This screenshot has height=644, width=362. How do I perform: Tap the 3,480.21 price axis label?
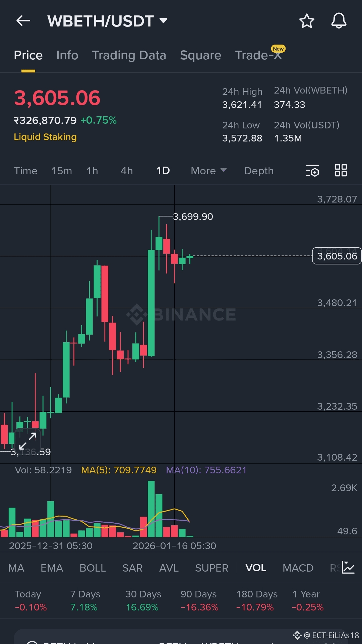337,303
